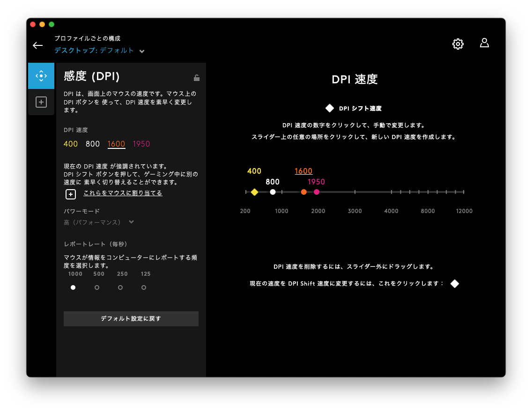Click the 1950 label above the slider
The height and width of the screenshot is (412, 532).
click(x=316, y=182)
